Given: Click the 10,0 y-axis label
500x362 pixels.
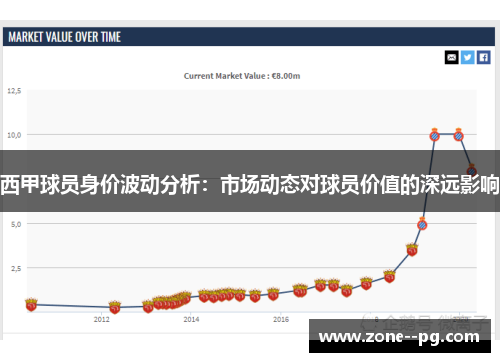Looking at the screenshot, I should click(x=14, y=135).
